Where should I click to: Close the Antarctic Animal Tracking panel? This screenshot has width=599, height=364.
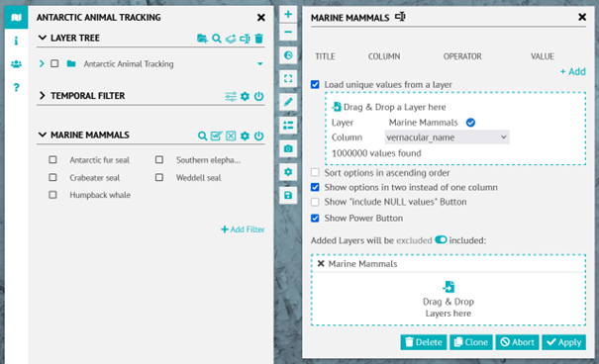click(261, 18)
